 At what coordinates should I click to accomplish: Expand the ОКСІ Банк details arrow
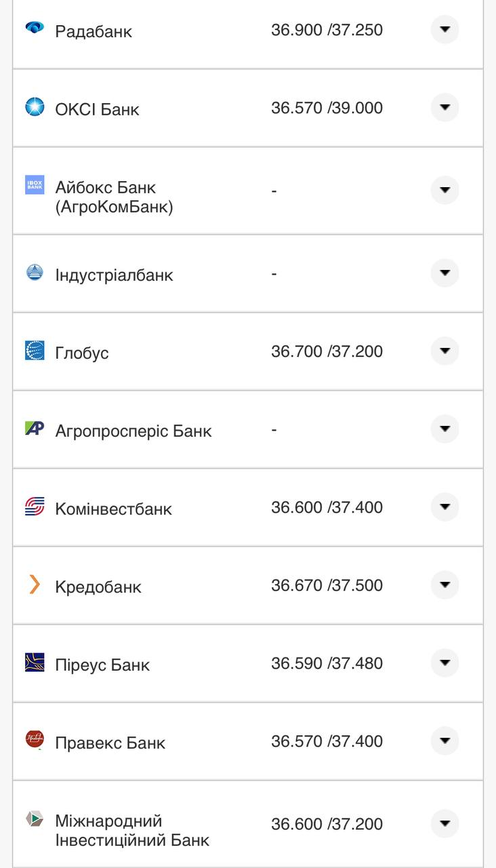tap(445, 107)
